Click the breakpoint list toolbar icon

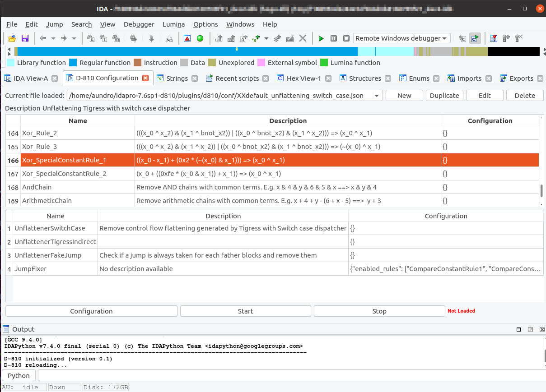[494, 38]
